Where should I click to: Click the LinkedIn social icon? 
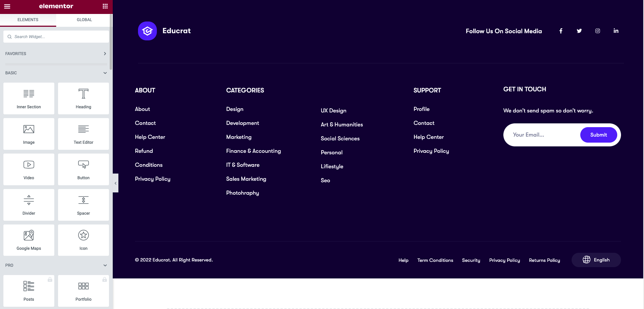click(616, 31)
